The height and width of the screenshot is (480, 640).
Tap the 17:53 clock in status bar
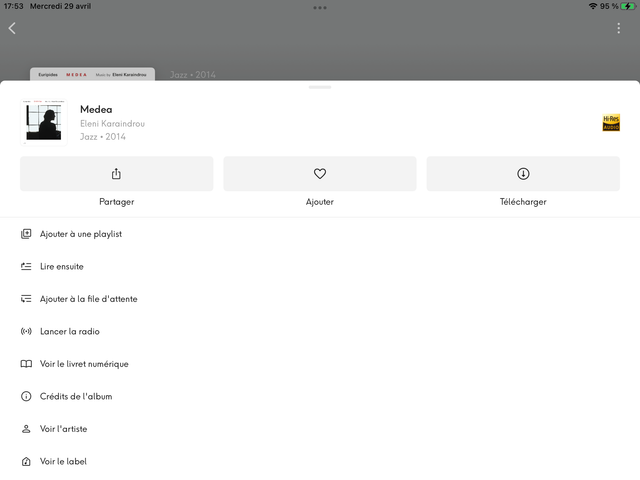coord(13,6)
